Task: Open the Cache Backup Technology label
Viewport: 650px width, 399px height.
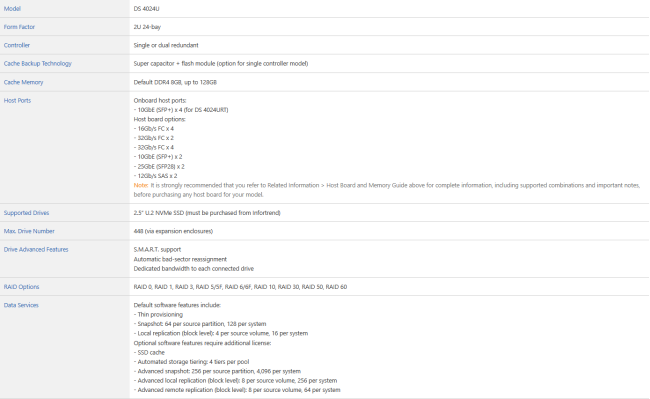Action: [x=38, y=63]
